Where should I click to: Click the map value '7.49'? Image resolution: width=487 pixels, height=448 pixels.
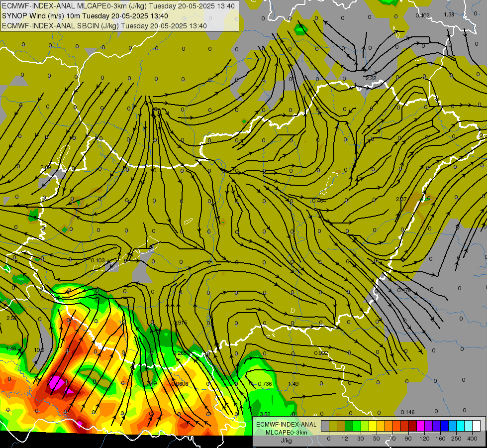pyautogui.click(x=152, y=383)
